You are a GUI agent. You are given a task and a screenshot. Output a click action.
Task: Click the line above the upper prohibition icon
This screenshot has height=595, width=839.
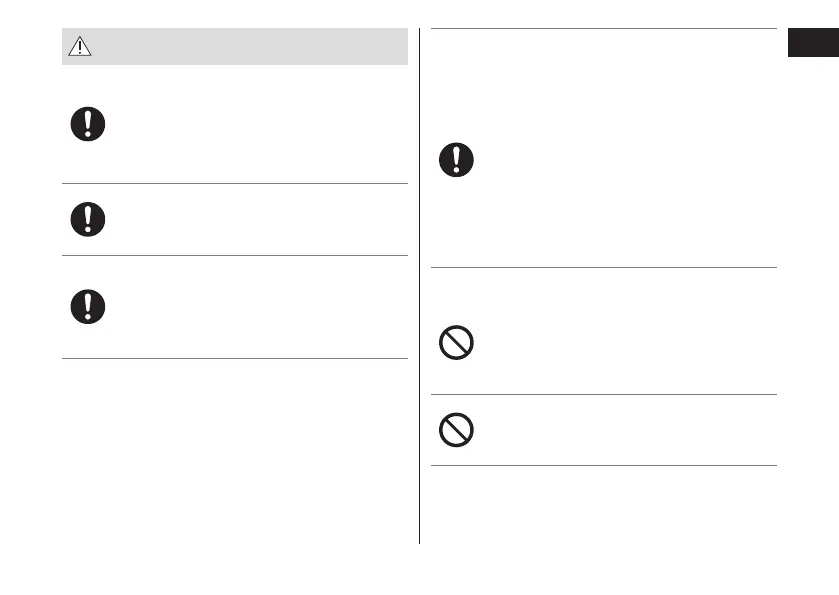click(x=604, y=267)
